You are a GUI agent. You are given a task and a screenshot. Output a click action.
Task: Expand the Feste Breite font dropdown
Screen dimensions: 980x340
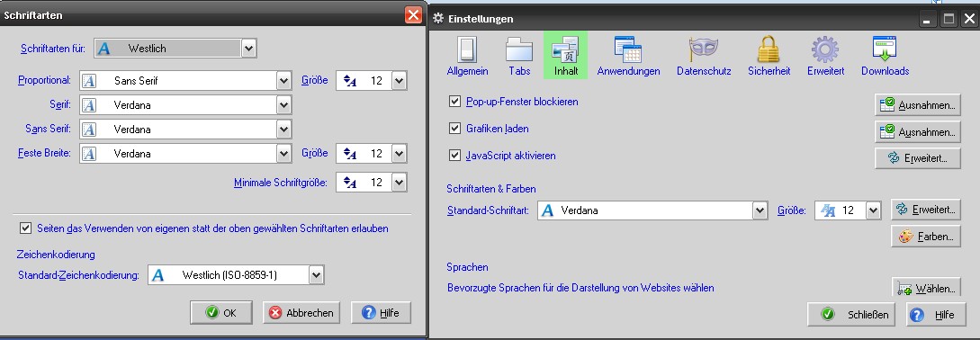pos(284,153)
